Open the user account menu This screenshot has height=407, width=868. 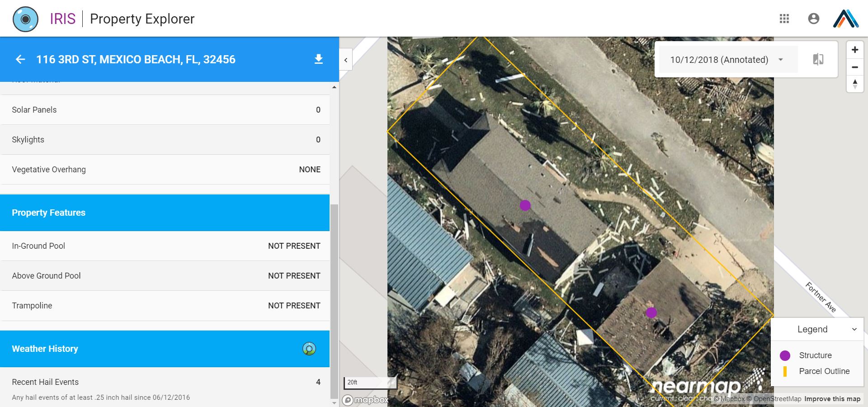pyautogui.click(x=813, y=19)
